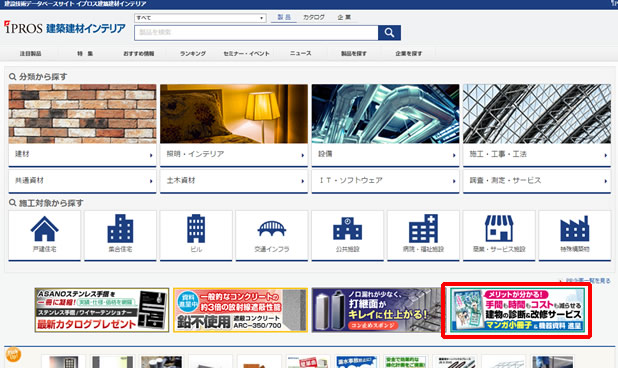The image size is (618, 368).
Task: Expand the IT・ソフトウェア category
Action: point(385,180)
